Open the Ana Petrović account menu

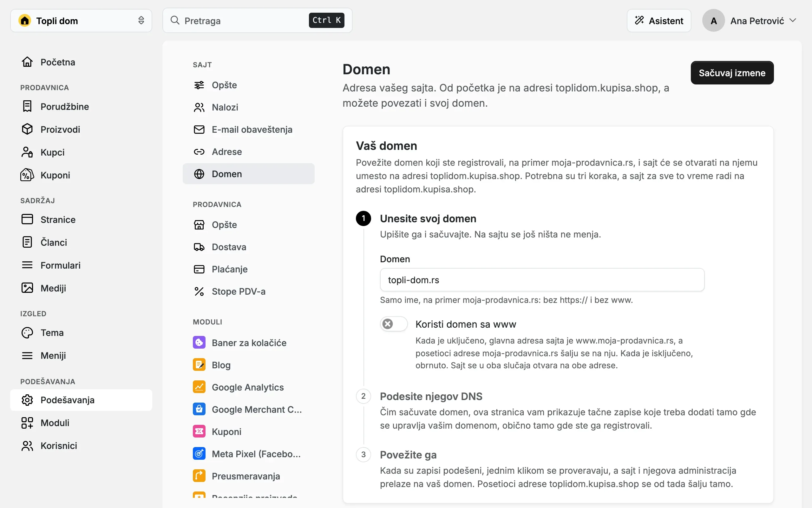(749, 21)
